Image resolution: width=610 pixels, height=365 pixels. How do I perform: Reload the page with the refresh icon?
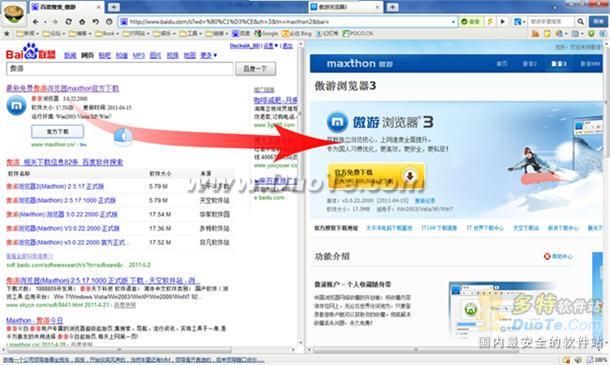(x=68, y=22)
